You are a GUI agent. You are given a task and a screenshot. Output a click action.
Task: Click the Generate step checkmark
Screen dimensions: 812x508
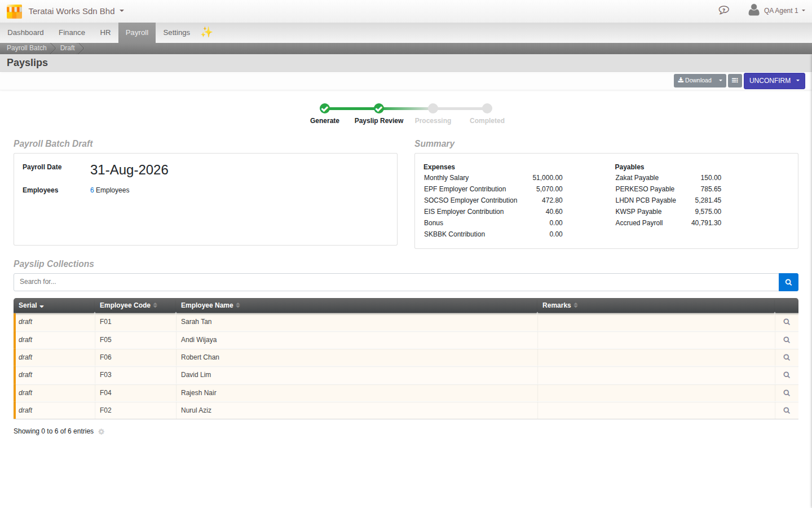pos(325,108)
